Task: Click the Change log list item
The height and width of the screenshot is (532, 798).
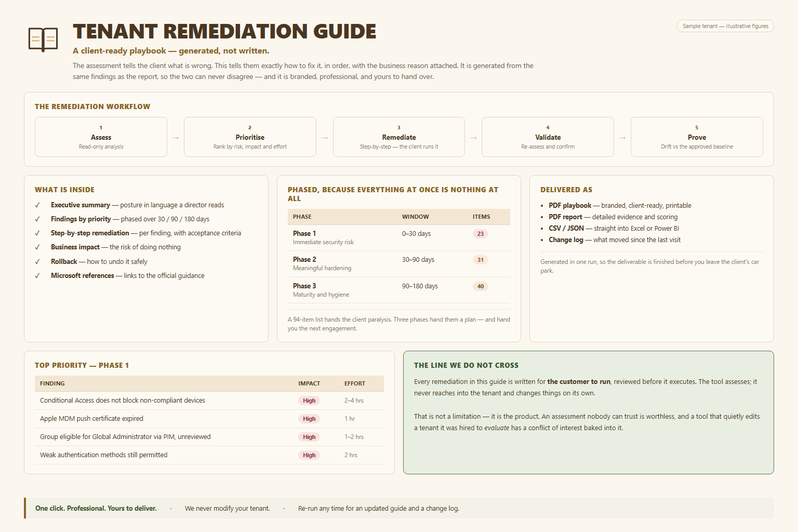Action: point(615,240)
